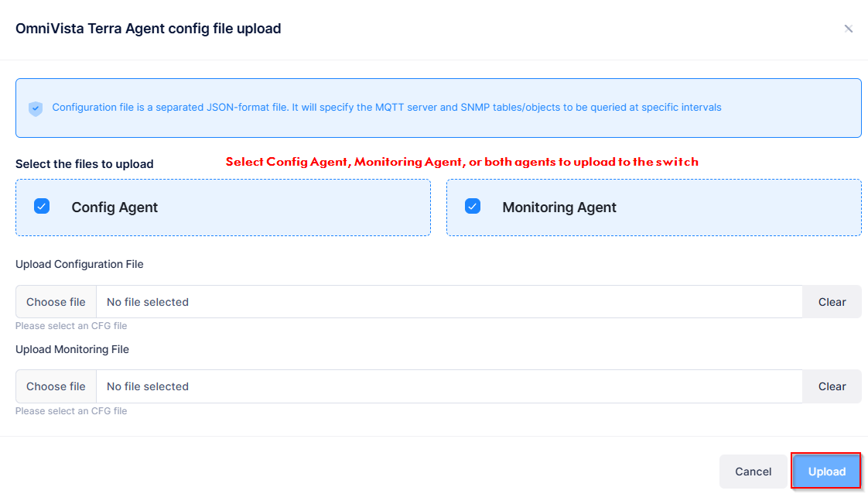Viewport: 868px width, 494px height.
Task: Choose file for Upload Monitoring File
Action: click(56, 386)
